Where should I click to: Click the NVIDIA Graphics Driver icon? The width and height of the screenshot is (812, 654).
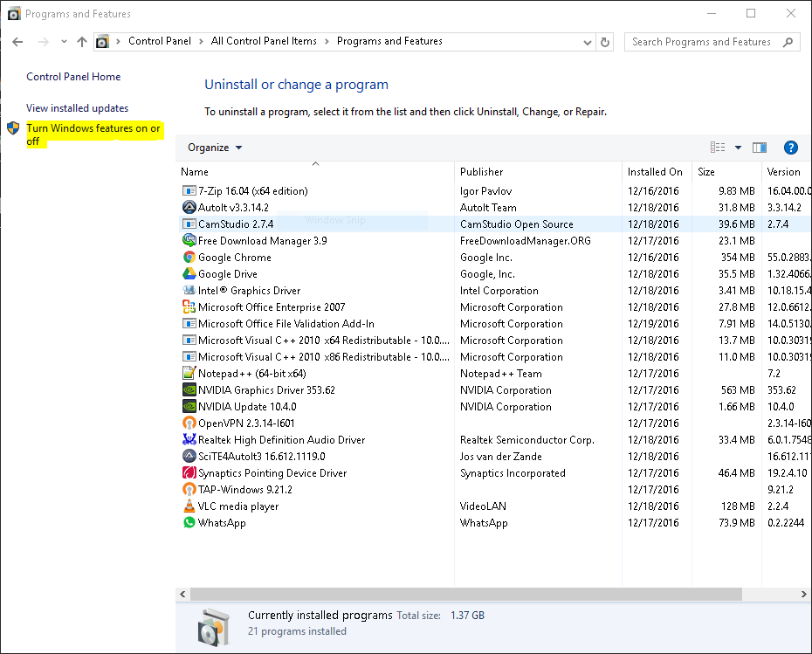pyautogui.click(x=189, y=389)
